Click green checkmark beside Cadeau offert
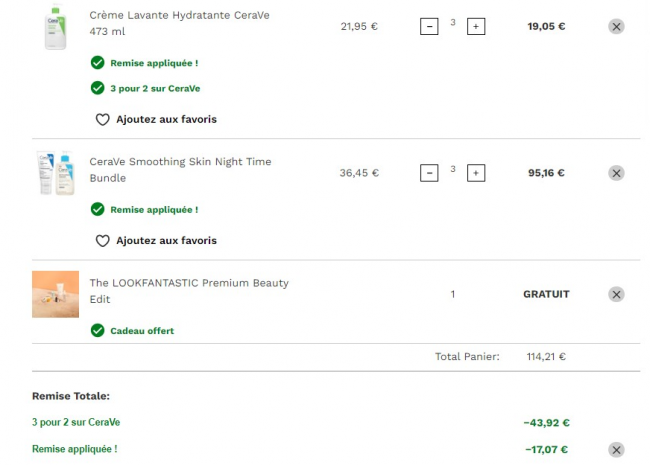The height and width of the screenshot is (465, 650). 97,330
